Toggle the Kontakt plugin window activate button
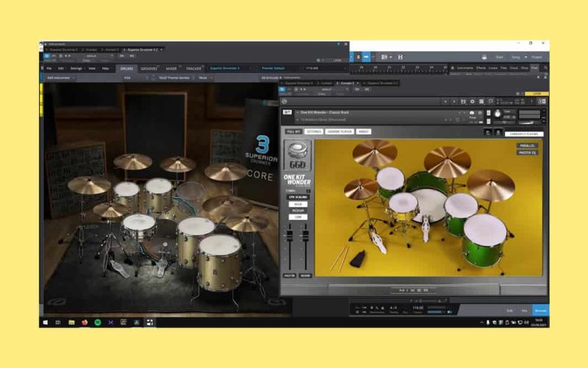The height and width of the screenshot is (368, 588). (x=282, y=89)
